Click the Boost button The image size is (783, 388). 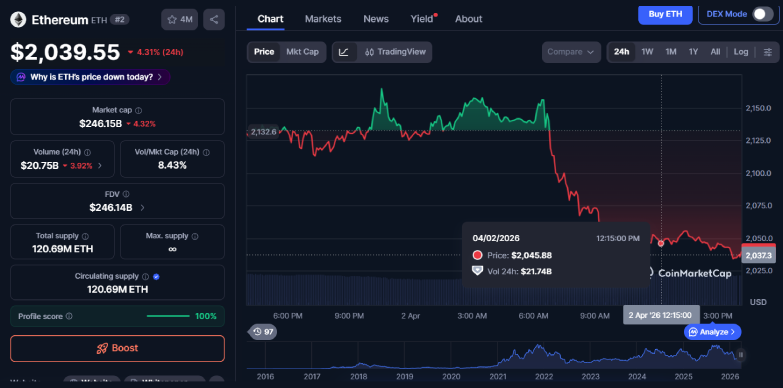(x=117, y=348)
